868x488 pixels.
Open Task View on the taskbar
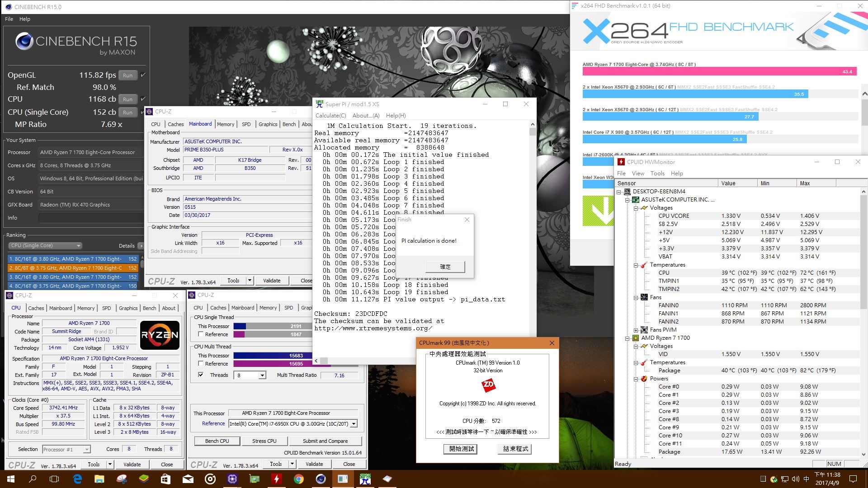click(54, 479)
